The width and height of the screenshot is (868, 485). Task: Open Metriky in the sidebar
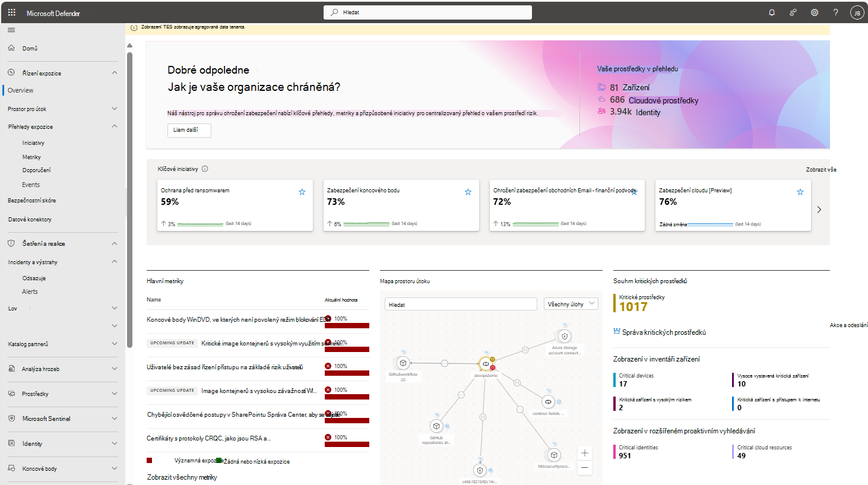click(x=31, y=157)
